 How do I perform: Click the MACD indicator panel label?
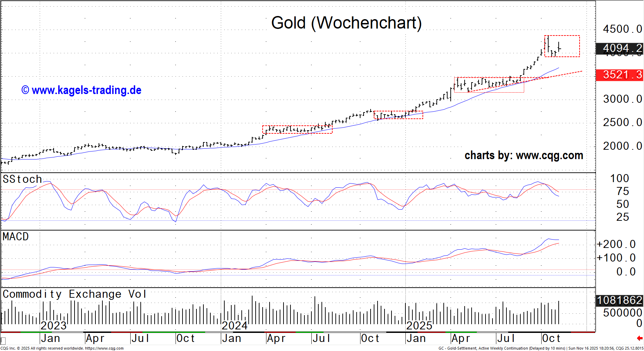pos(16,237)
